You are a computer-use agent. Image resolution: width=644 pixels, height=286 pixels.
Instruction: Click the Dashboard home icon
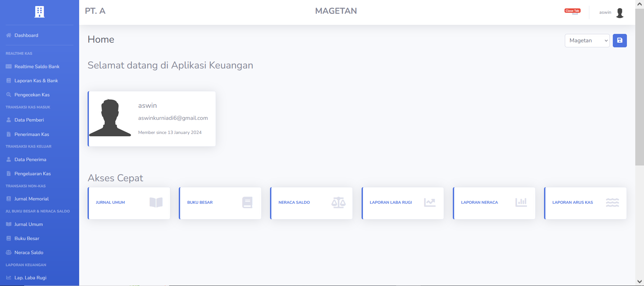[9, 35]
